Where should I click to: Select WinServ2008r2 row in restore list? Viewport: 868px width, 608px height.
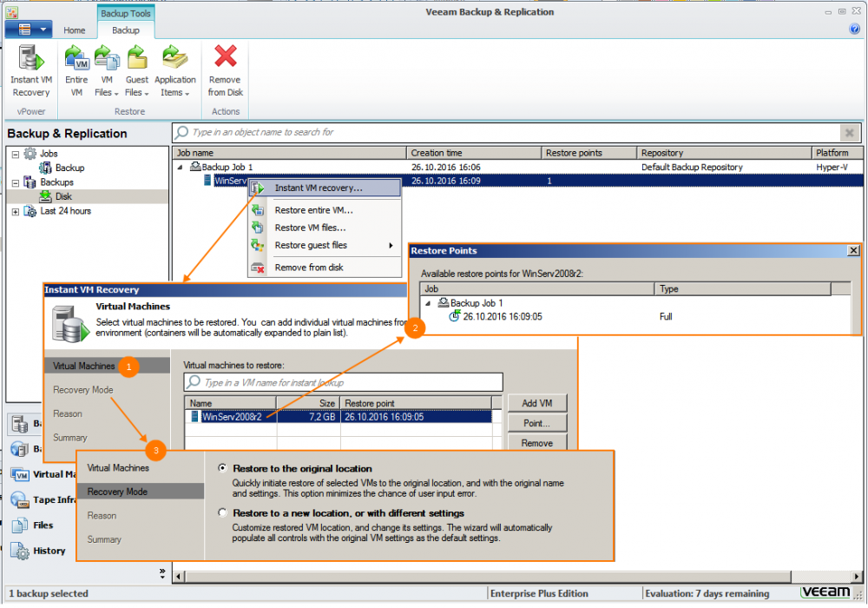pos(339,417)
